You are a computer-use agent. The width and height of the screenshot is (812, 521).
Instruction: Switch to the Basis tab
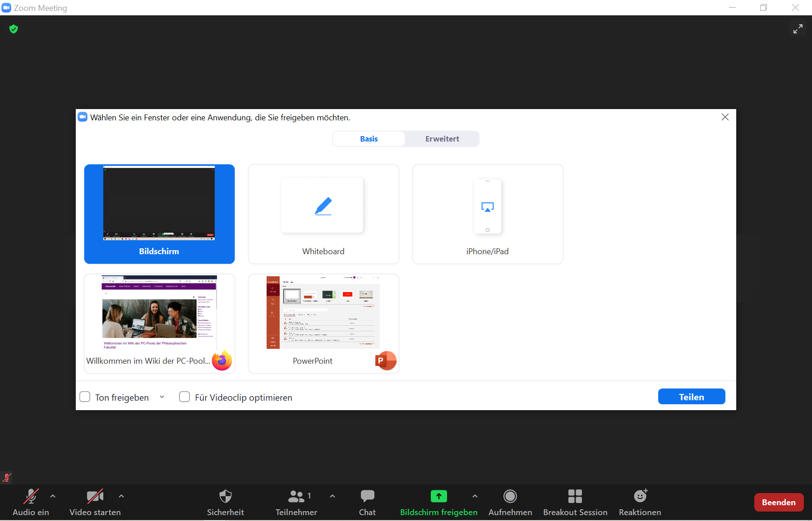point(369,139)
